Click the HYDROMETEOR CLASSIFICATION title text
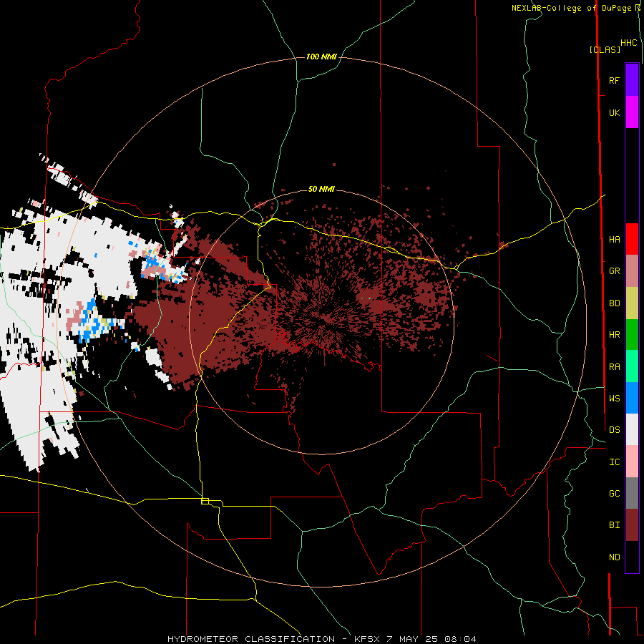Screen dimensions: 644x644 pyautogui.click(x=251, y=639)
